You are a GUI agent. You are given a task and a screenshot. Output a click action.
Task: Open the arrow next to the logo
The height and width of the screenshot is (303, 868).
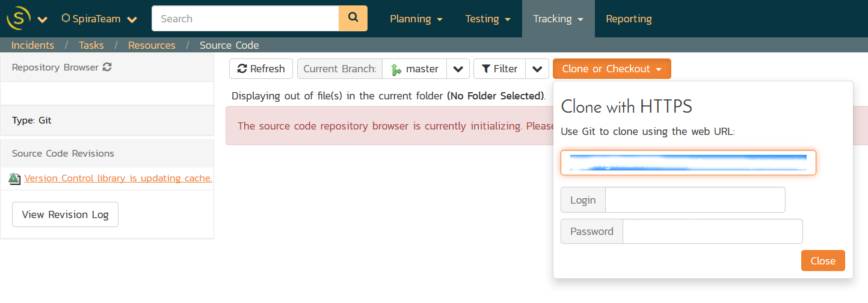point(42,19)
